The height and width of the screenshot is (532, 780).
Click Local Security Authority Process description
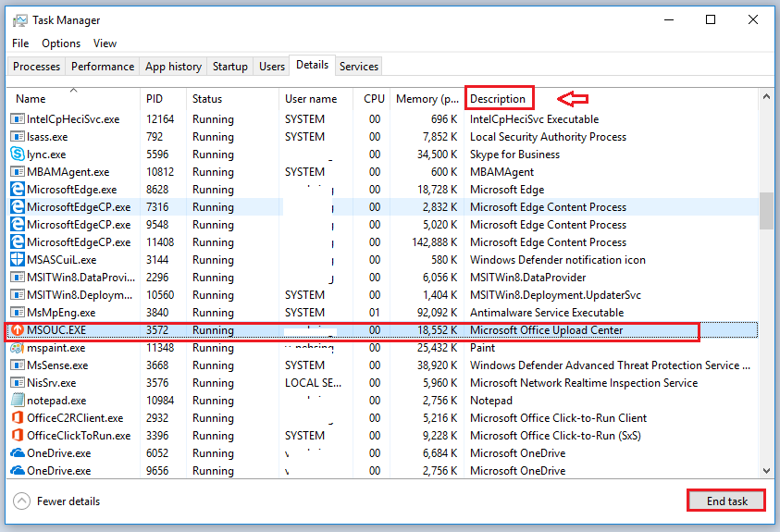tap(548, 137)
